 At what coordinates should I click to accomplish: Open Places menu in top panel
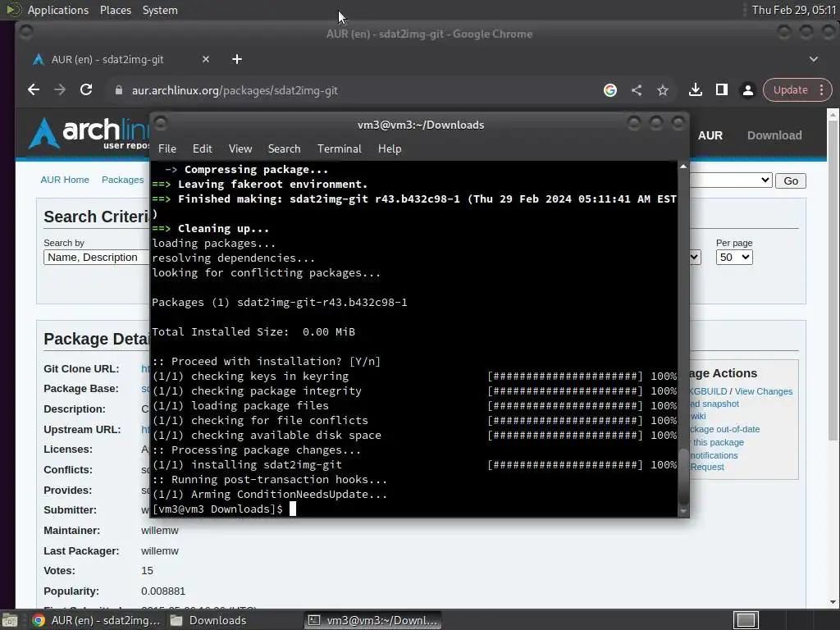click(115, 10)
